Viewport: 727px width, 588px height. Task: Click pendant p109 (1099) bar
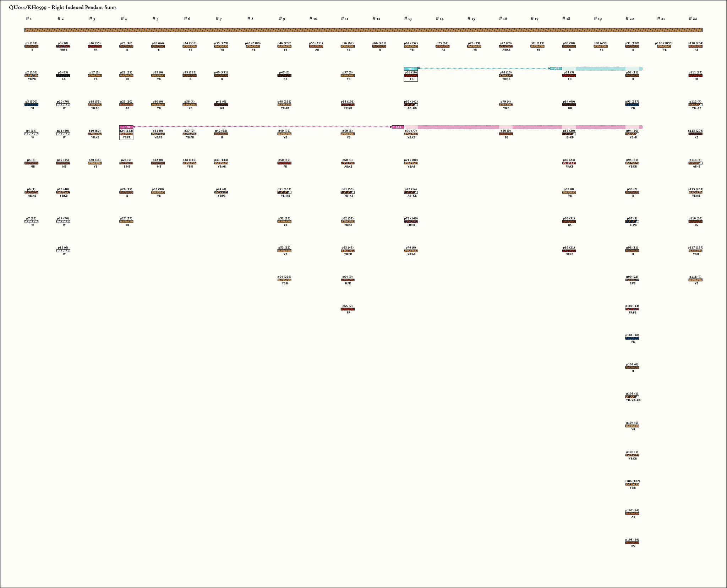pyautogui.click(x=664, y=47)
